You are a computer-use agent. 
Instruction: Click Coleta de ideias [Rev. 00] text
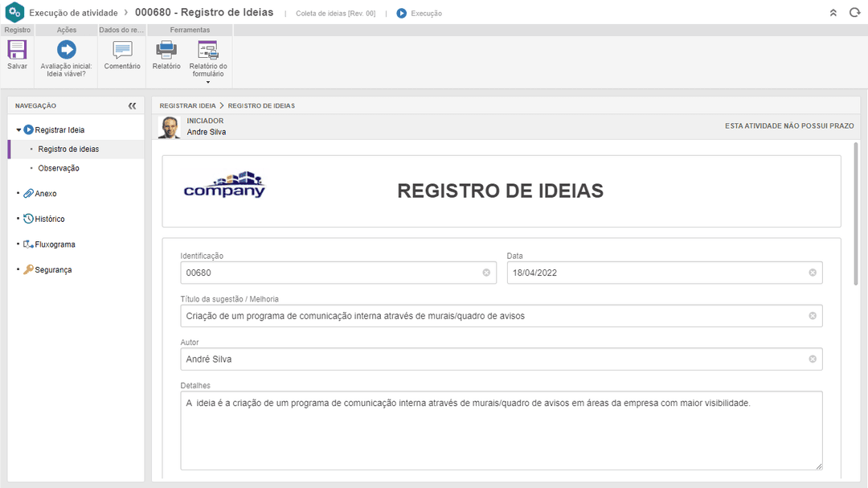335,14
